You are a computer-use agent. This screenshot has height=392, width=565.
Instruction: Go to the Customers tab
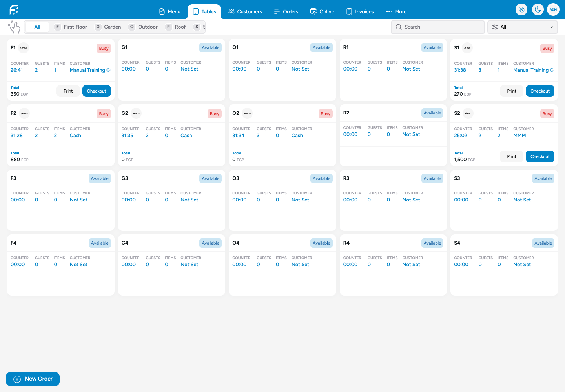click(x=245, y=11)
